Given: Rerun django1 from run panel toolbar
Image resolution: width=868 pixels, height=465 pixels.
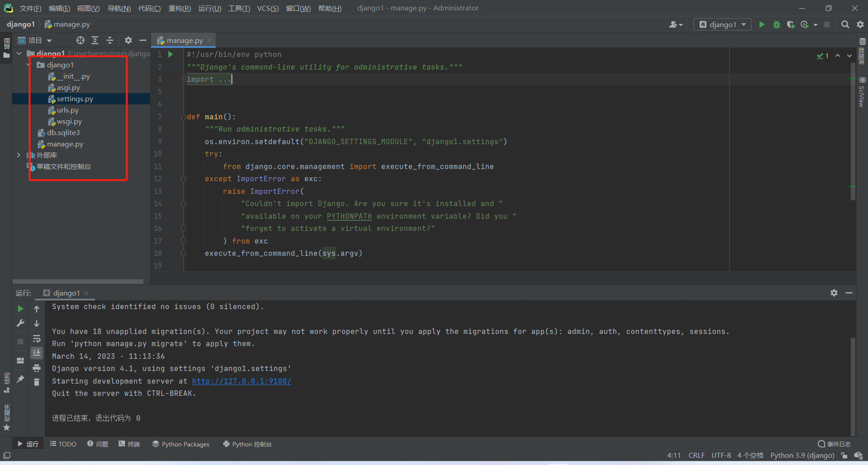Looking at the screenshot, I should point(20,309).
